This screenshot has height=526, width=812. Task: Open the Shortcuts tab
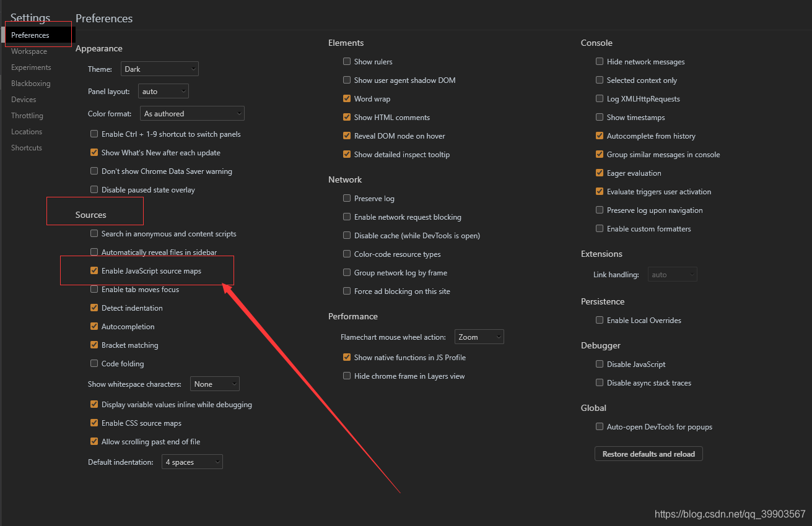[27, 148]
